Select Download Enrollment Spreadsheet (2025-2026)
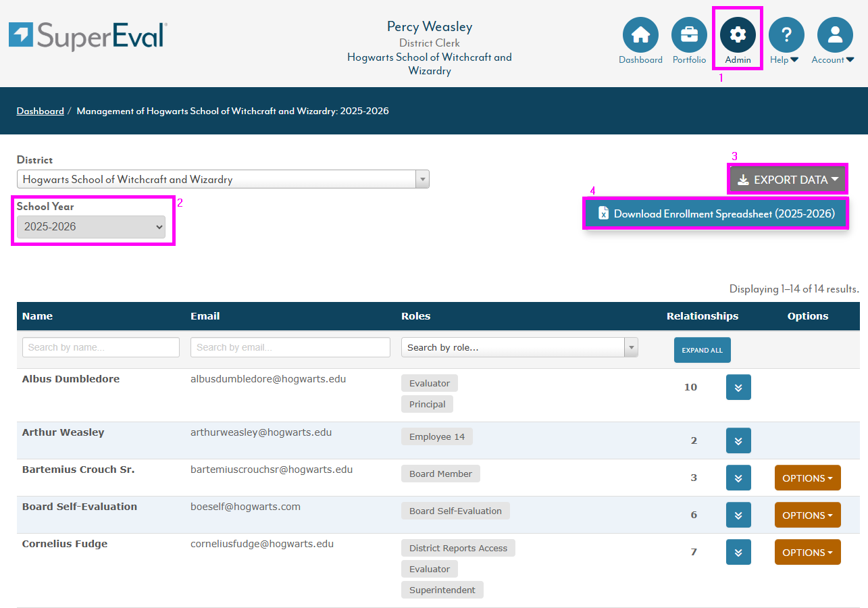Screen dimensions: 868x608 tap(716, 213)
